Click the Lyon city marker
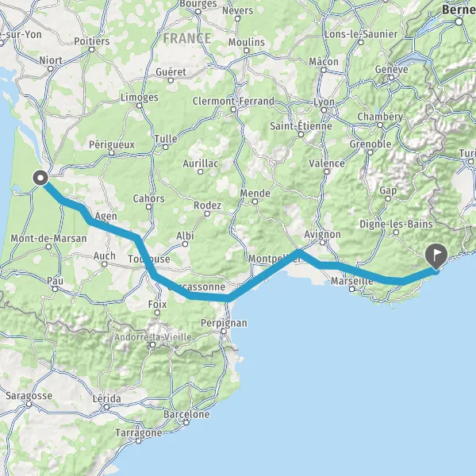 click(x=324, y=110)
